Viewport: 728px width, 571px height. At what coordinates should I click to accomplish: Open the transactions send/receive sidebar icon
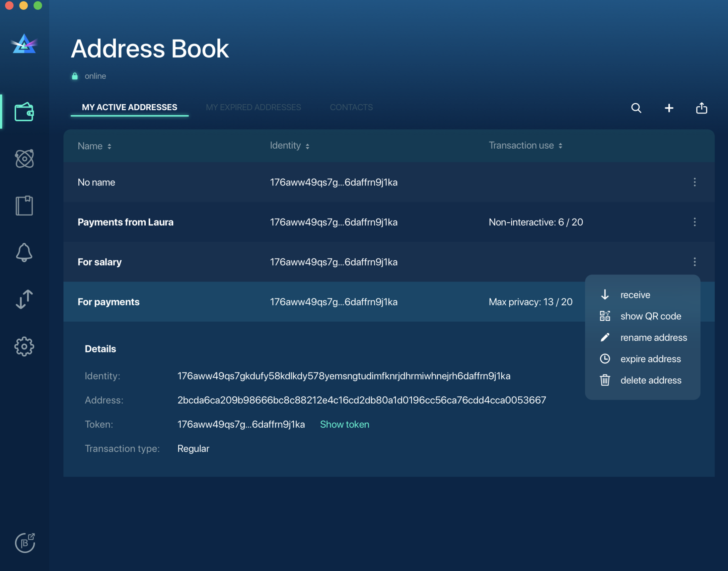click(x=25, y=299)
